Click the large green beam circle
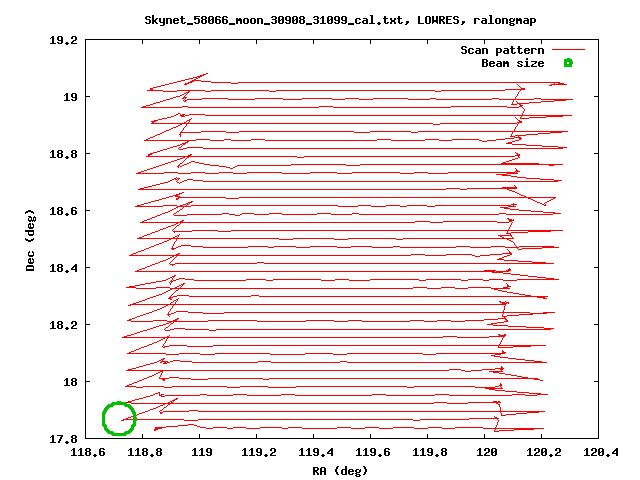640x480 pixels. pyautogui.click(x=119, y=418)
